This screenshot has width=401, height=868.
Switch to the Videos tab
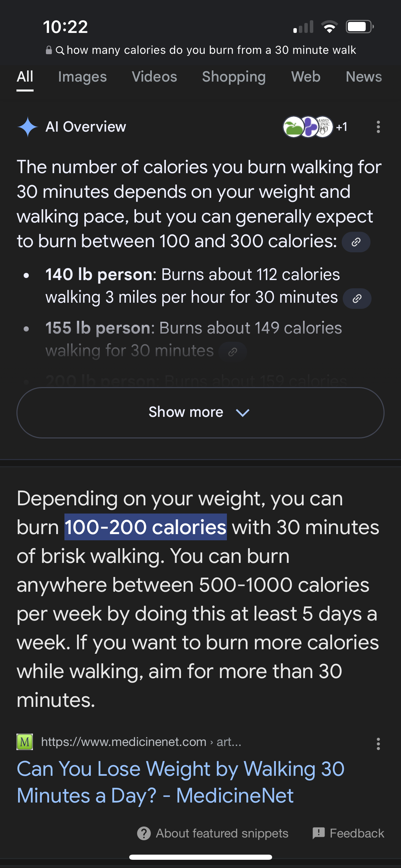[154, 77]
